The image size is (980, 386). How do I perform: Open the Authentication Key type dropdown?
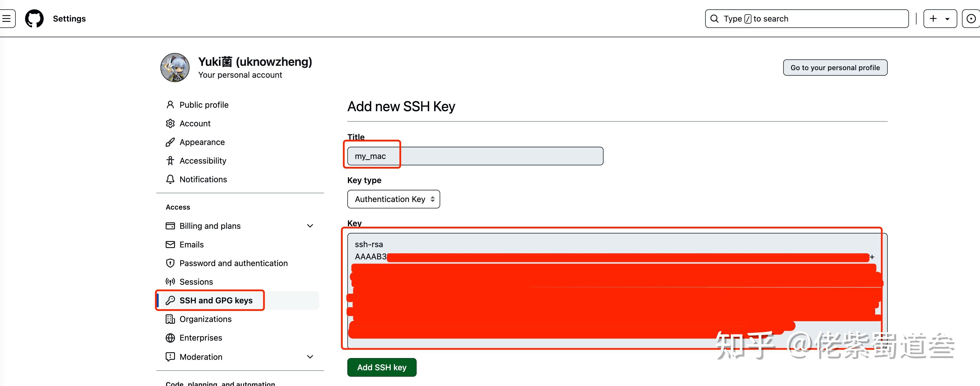[x=393, y=199]
